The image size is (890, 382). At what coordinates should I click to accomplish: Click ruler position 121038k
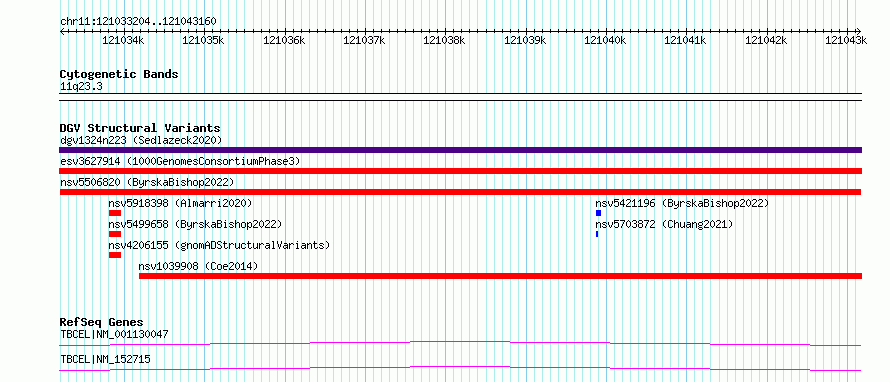point(444,40)
